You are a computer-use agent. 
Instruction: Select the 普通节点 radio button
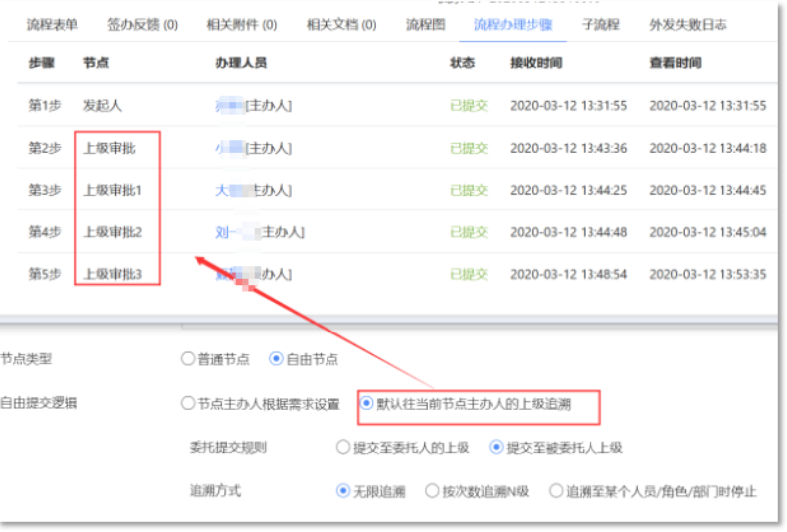click(x=188, y=359)
